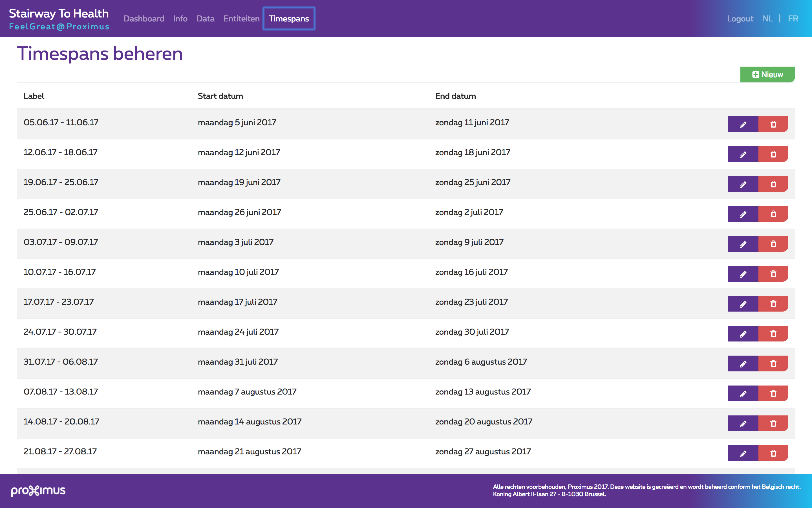Create a new timespan with Nieuw
Viewport: 812px width, 508px height.
tap(767, 74)
